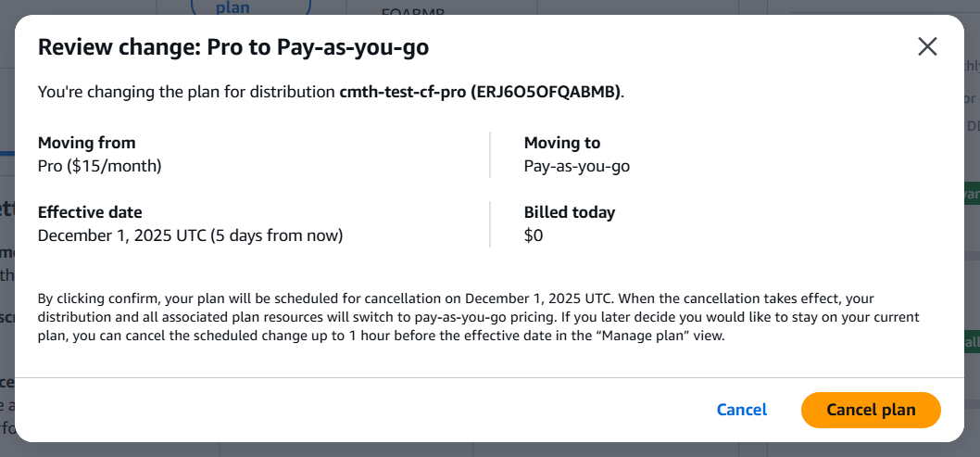The height and width of the screenshot is (457, 980).
Task: Confirm with the Cancel plan button
Action: click(871, 410)
